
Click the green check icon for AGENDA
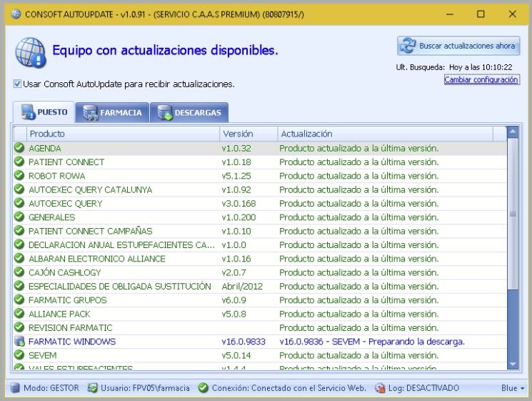click(19, 148)
